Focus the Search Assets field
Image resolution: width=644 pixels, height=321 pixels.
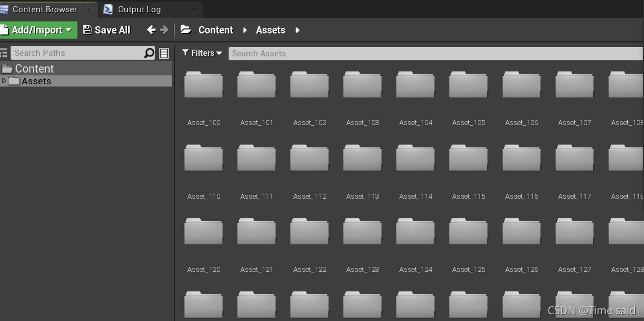click(x=436, y=54)
